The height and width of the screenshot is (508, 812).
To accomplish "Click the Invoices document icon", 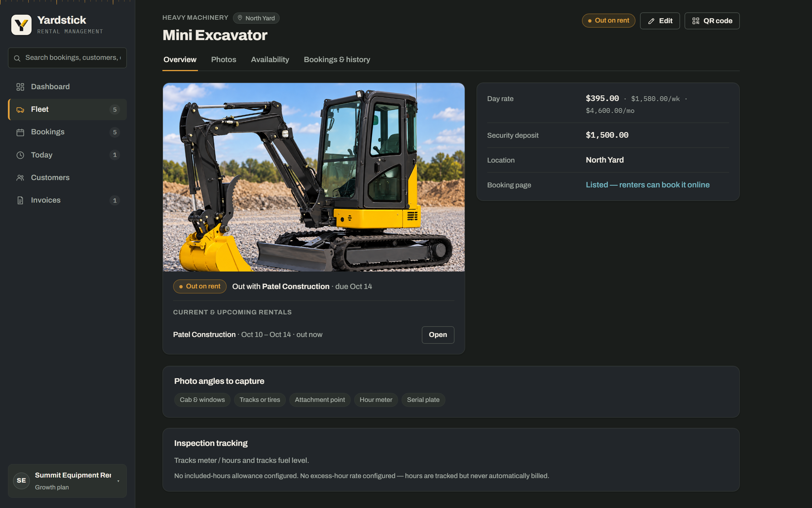I will pos(20,201).
